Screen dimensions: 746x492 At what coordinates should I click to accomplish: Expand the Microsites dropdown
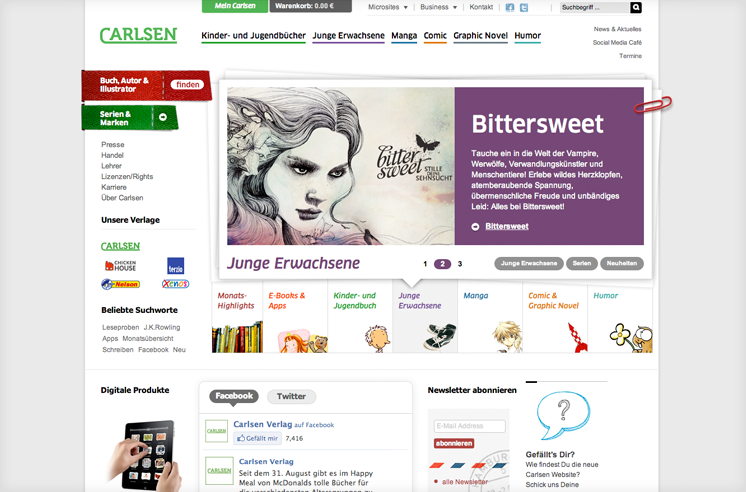pos(388,7)
